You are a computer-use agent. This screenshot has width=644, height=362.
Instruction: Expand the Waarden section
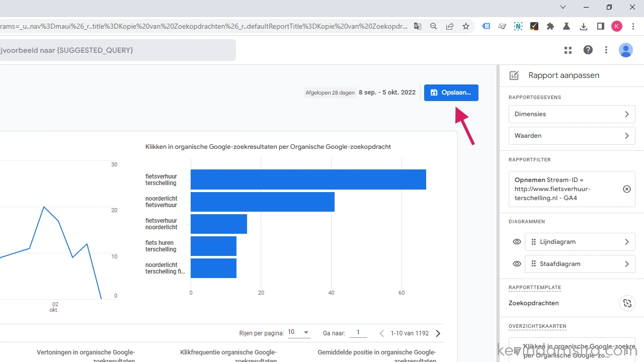(x=572, y=136)
